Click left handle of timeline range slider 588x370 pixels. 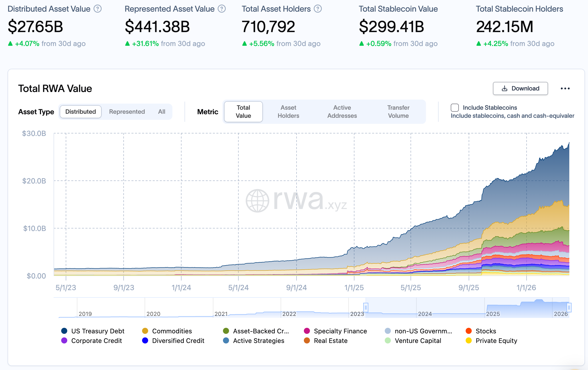[x=366, y=308]
